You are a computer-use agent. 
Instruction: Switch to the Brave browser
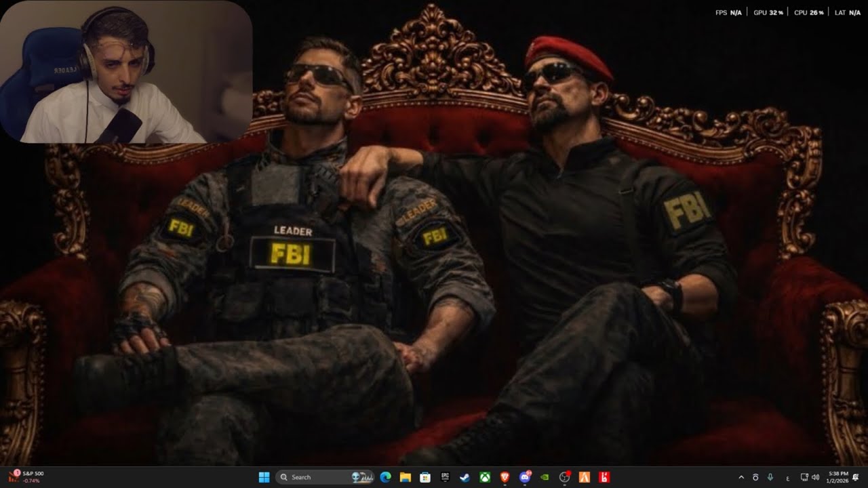(505, 477)
